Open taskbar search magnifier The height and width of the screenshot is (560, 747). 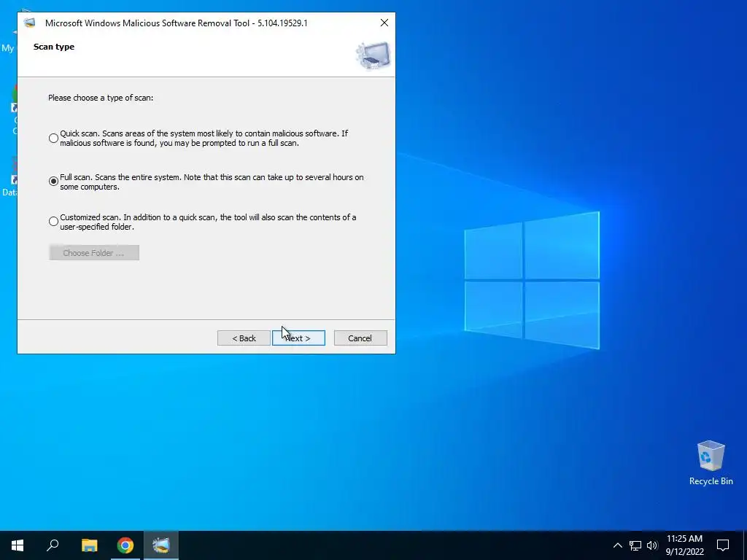[53, 545]
